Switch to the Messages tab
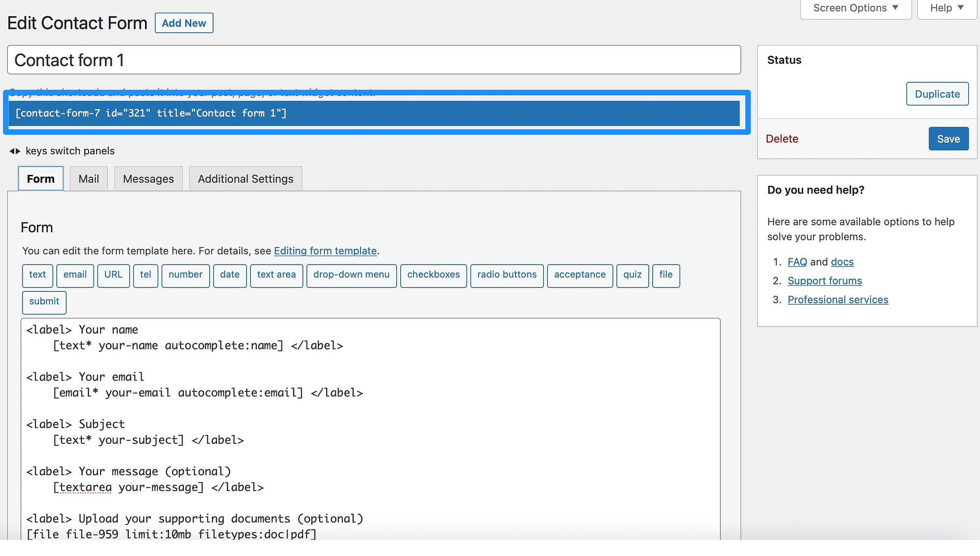The height and width of the screenshot is (556, 980). (148, 178)
